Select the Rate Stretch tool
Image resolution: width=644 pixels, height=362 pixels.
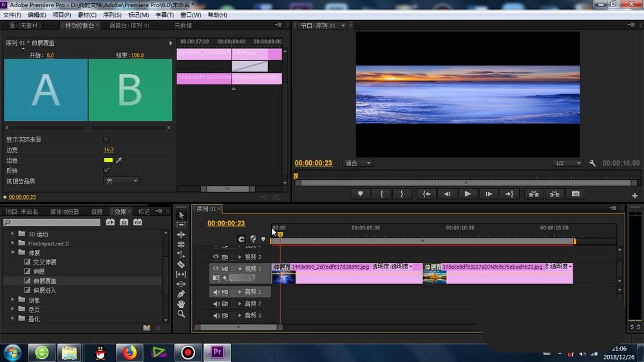pyautogui.click(x=181, y=254)
